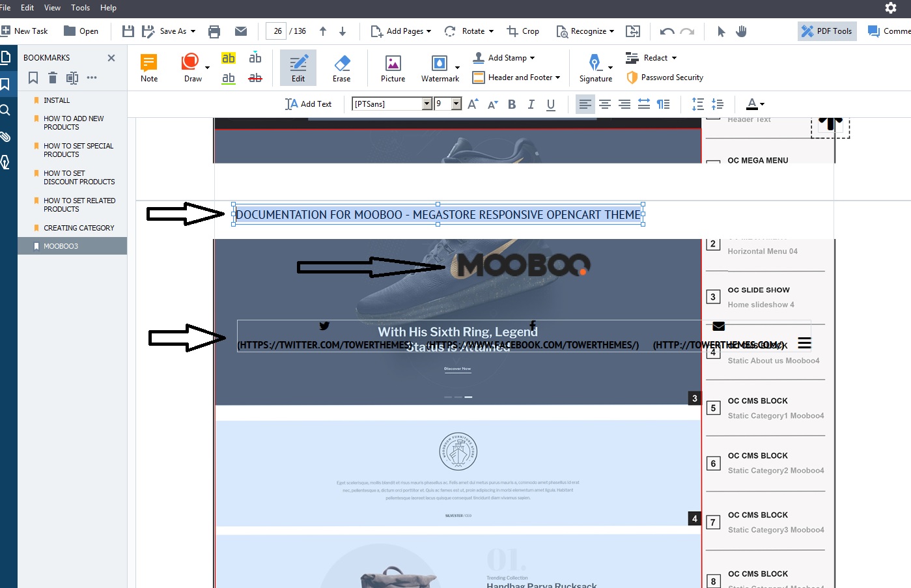Show the attachments pane paperclip icon

5,136
